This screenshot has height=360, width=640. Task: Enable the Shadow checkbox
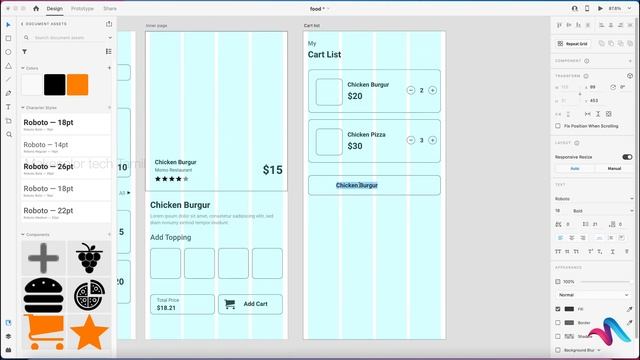pos(558,336)
